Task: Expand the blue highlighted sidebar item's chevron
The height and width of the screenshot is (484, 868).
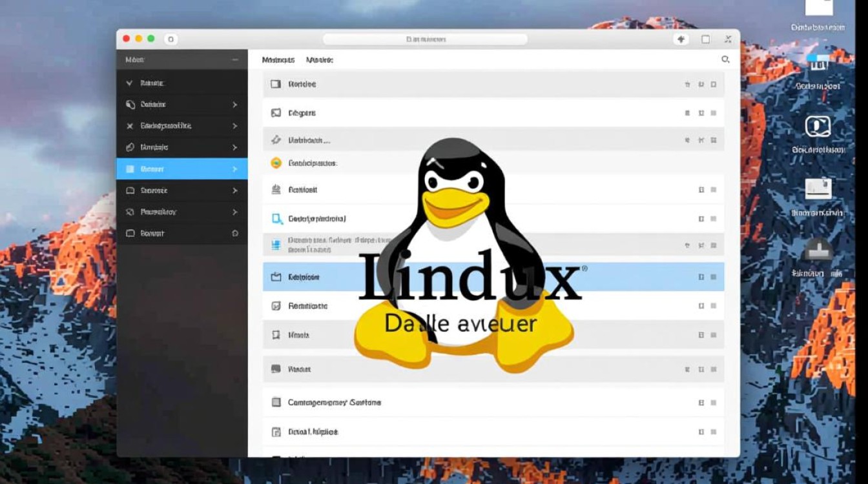Action: (x=234, y=169)
